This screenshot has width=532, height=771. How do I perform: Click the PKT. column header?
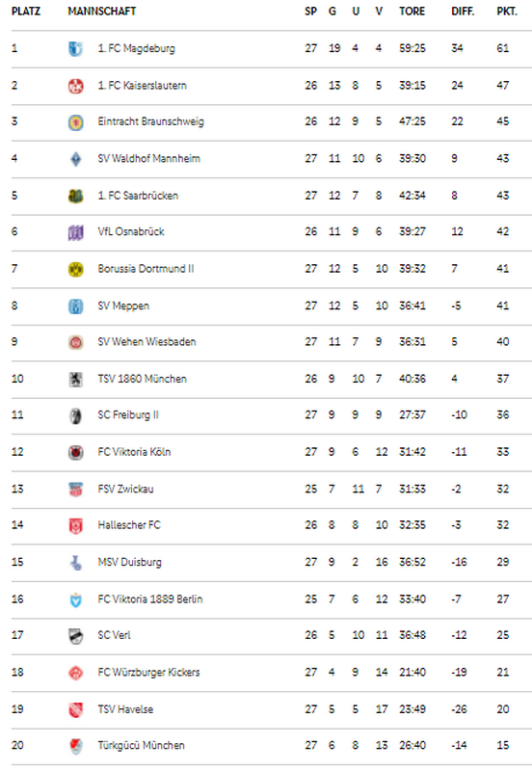tap(506, 12)
